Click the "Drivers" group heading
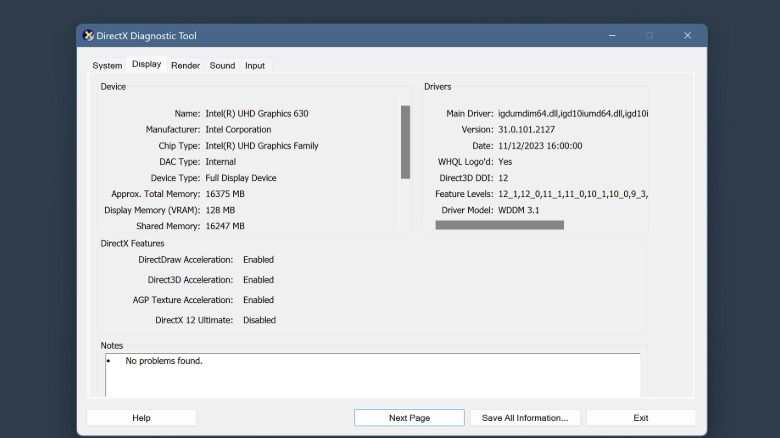Image resolution: width=780 pixels, height=438 pixels. click(x=437, y=87)
